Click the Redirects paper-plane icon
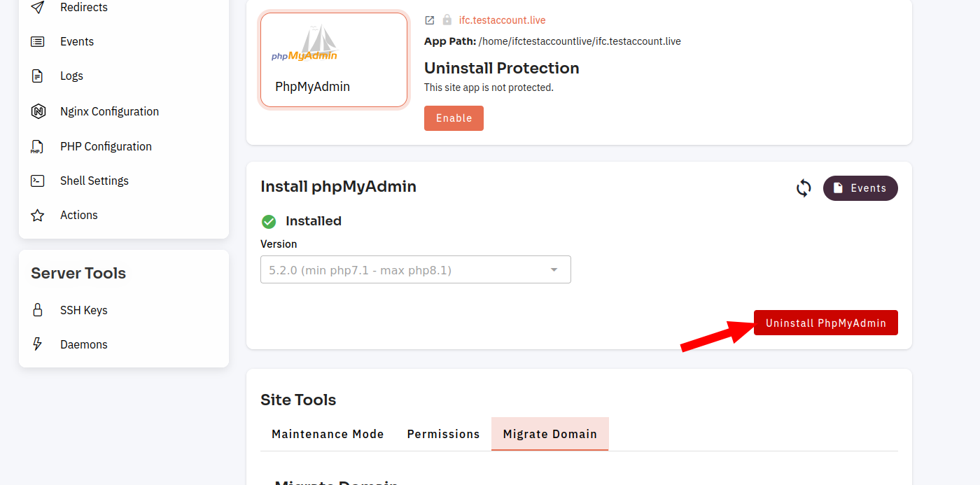Screen dimensions: 980x485 38,8
